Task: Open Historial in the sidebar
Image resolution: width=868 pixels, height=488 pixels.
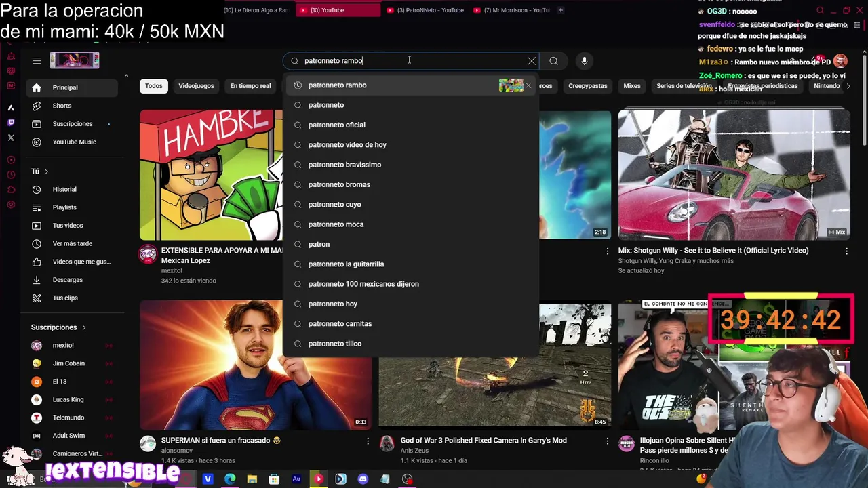Action: [72, 190]
